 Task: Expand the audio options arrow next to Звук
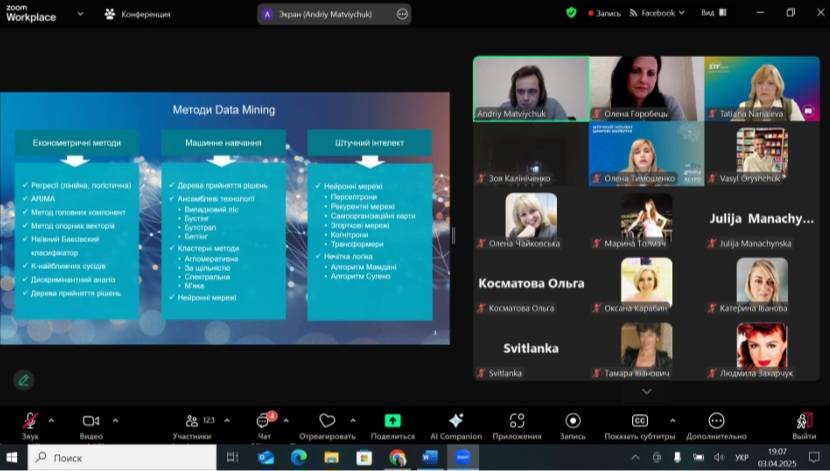click(51, 420)
